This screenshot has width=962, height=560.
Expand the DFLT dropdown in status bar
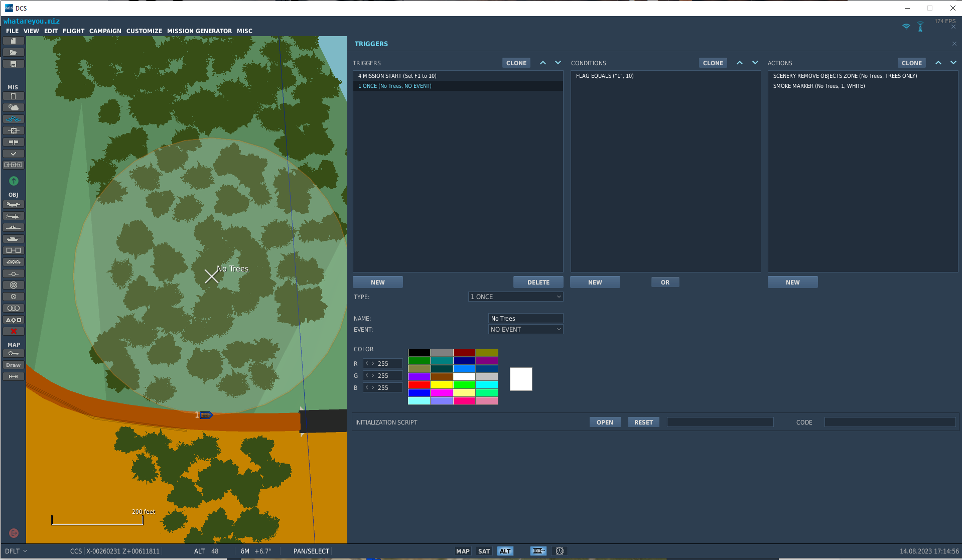coord(16,551)
